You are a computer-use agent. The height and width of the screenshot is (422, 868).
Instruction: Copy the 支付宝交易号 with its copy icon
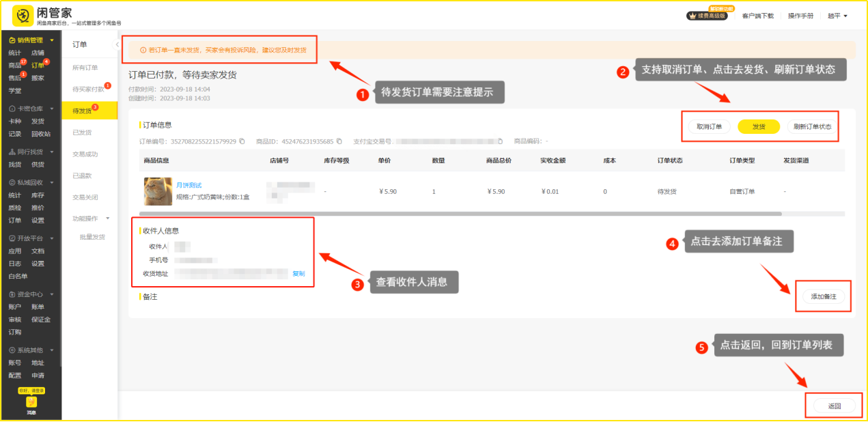[x=501, y=141]
